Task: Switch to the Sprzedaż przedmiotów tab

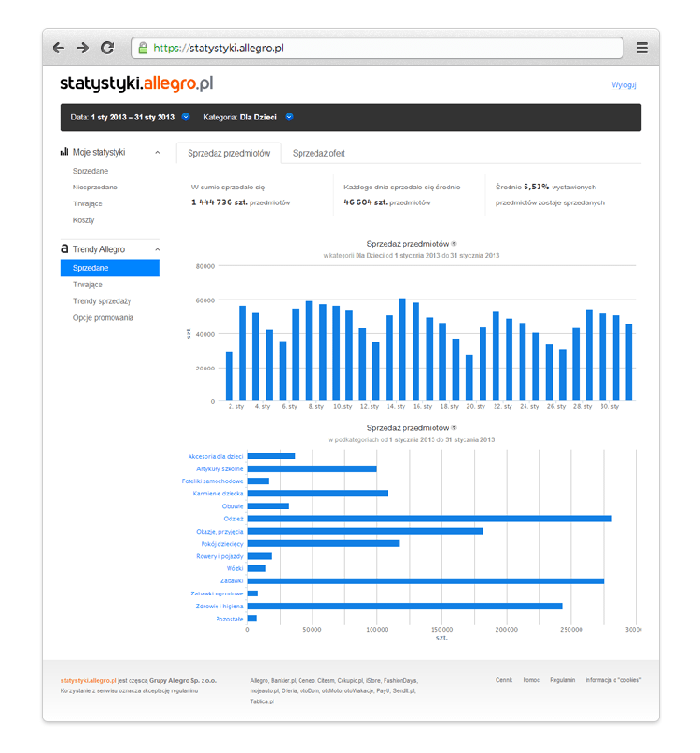Action: pyautogui.click(x=229, y=153)
